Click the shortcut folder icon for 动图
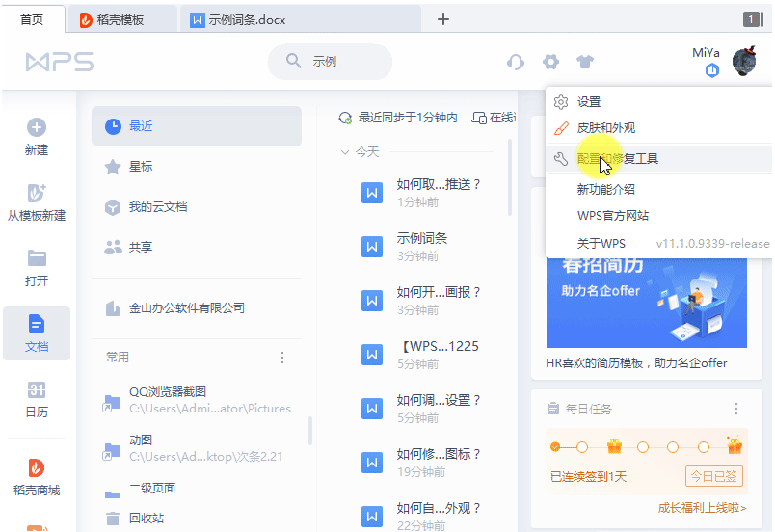 [112, 451]
